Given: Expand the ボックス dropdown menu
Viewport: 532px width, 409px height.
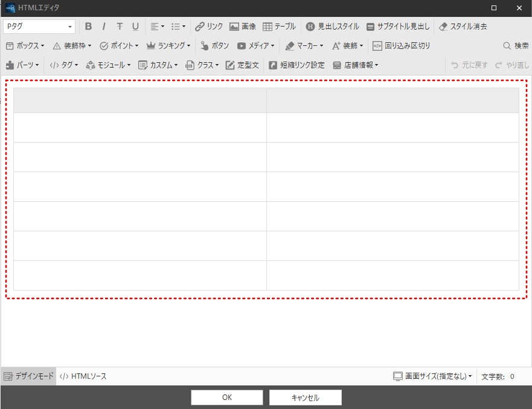Looking at the screenshot, I should tap(25, 45).
